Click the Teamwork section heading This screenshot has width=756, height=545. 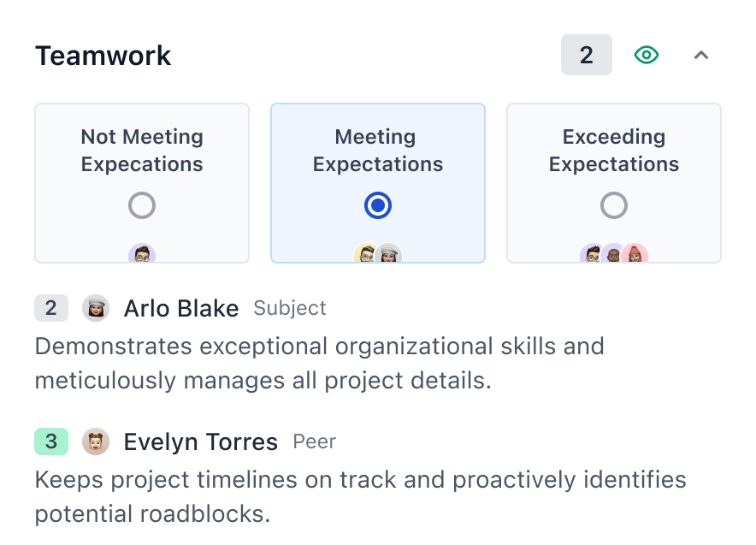(x=103, y=56)
